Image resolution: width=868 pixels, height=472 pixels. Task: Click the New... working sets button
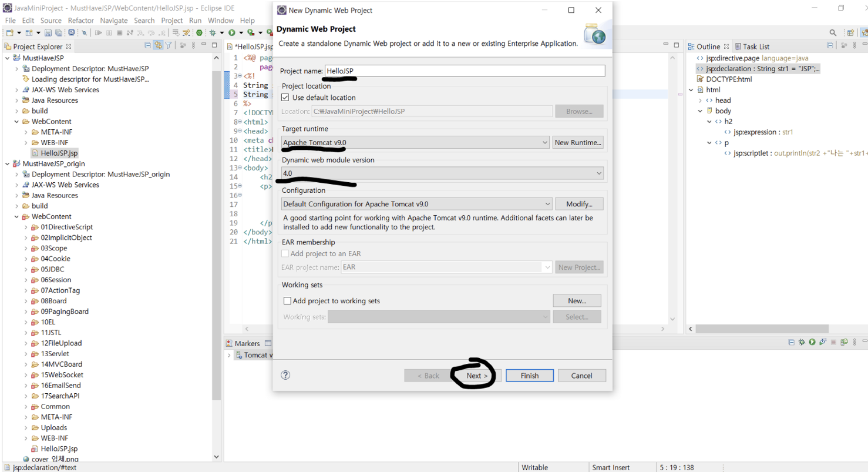(x=577, y=301)
